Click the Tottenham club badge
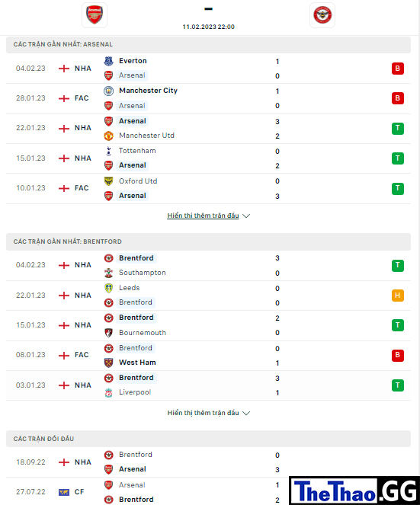This screenshot has width=420, height=505. (109, 151)
